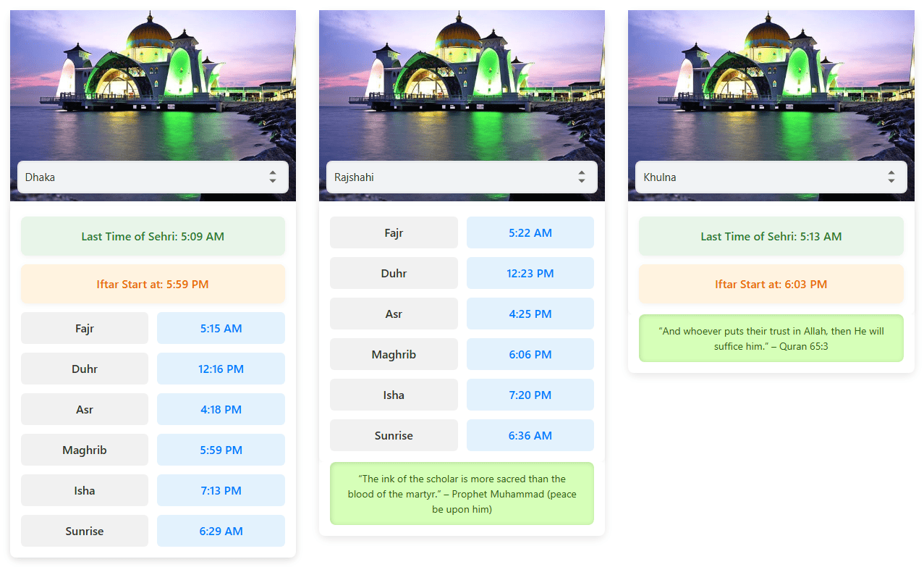924x567 pixels.
Task: Click the Fajr label in the Dhaka card
Action: pyautogui.click(x=85, y=328)
